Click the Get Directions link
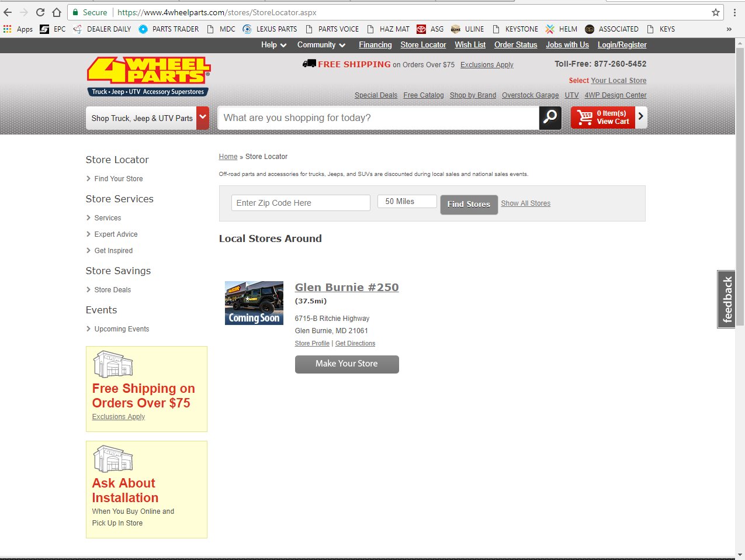Image resolution: width=745 pixels, height=560 pixels. pos(355,344)
